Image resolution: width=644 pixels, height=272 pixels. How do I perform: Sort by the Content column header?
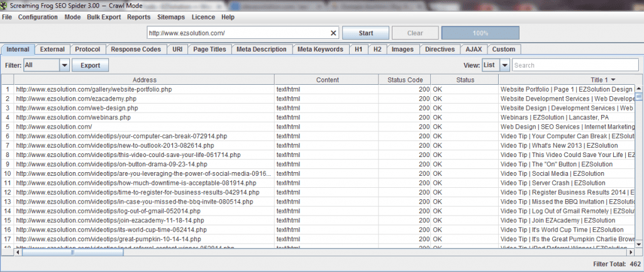click(327, 80)
